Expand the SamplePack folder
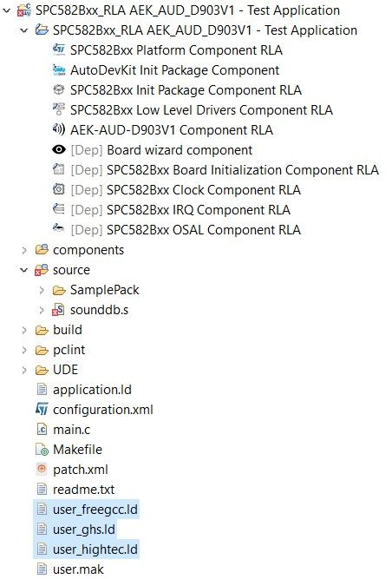Viewport: 392px width, 579px height. [x=42, y=290]
